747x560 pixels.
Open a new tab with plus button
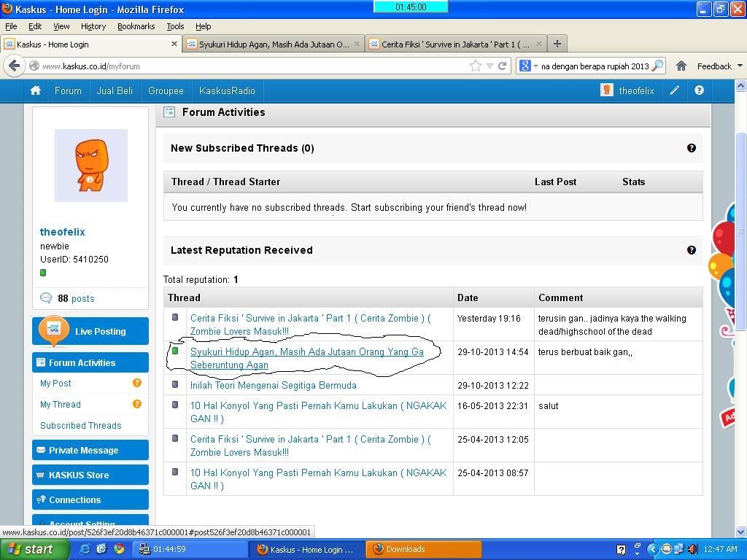[x=557, y=44]
